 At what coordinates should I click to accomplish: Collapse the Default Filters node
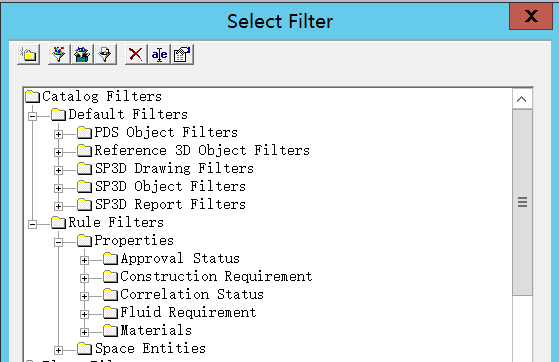tap(32, 116)
